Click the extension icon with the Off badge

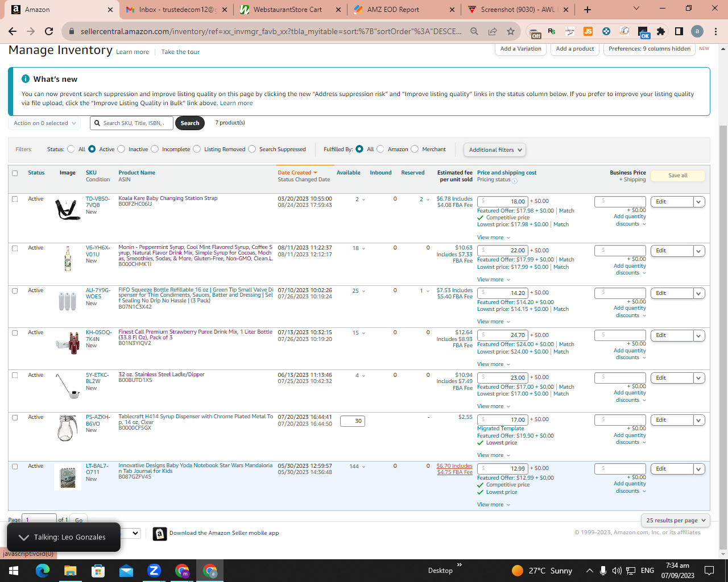click(x=534, y=32)
